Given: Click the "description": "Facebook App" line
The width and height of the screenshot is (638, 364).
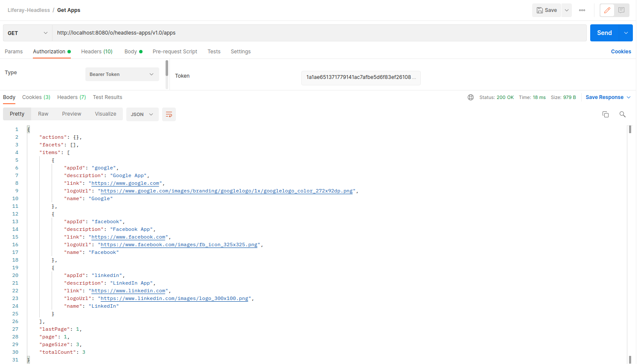Looking at the screenshot, I should (110, 230).
